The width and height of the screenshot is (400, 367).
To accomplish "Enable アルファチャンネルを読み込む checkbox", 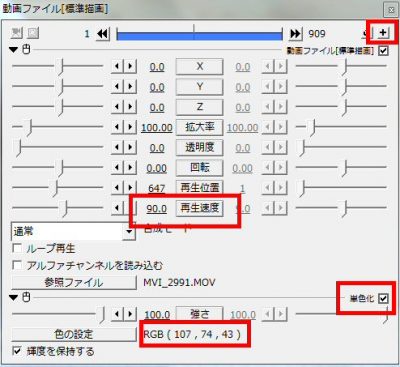I will (x=17, y=265).
